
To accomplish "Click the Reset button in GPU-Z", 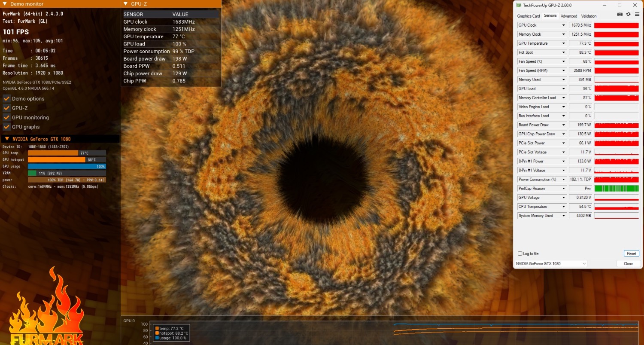I will (x=631, y=253).
